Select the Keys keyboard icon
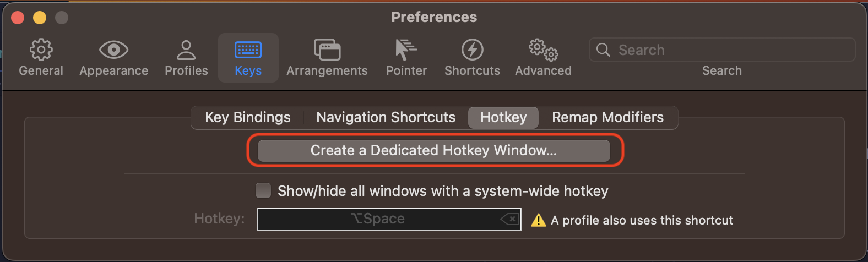This screenshot has height=262, width=868. [248, 50]
